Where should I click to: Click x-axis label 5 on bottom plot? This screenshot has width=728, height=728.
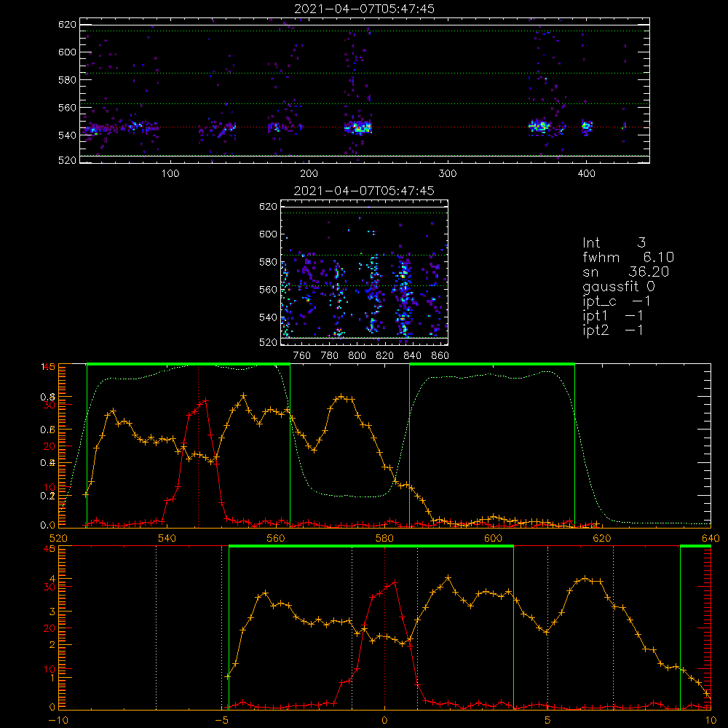pos(548,721)
